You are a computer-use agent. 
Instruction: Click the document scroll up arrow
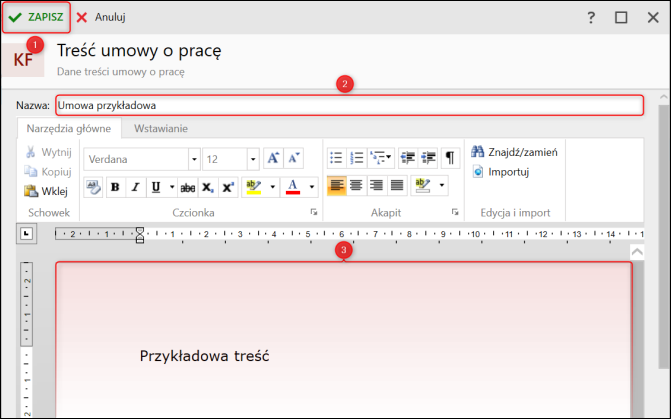click(x=637, y=252)
